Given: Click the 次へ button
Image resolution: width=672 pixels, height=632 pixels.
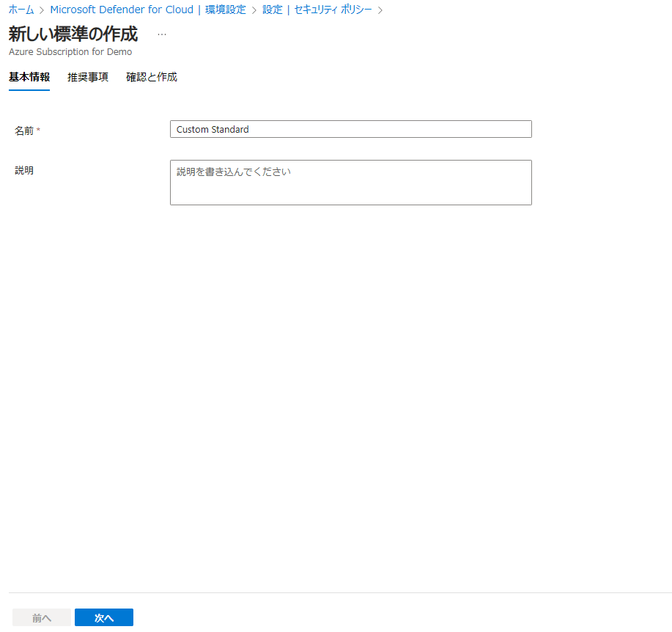Looking at the screenshot, I should pyautogui.click(x=104, y=617).
